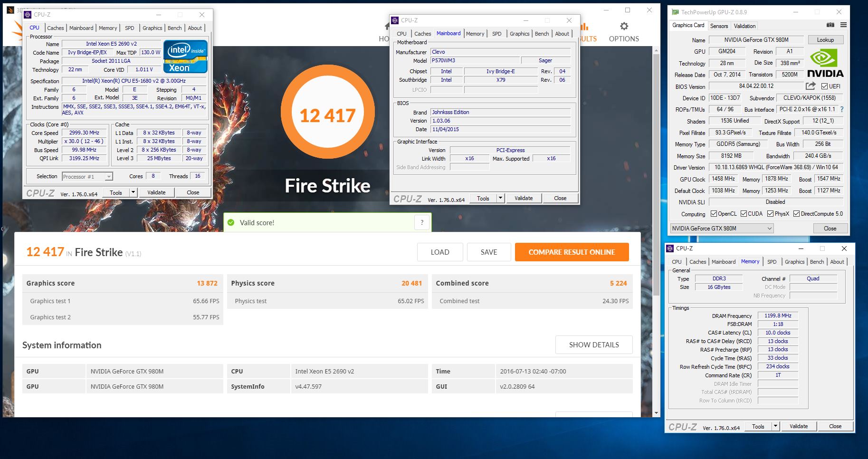Click the GPU-Z title bar app icon

[675, 12]
